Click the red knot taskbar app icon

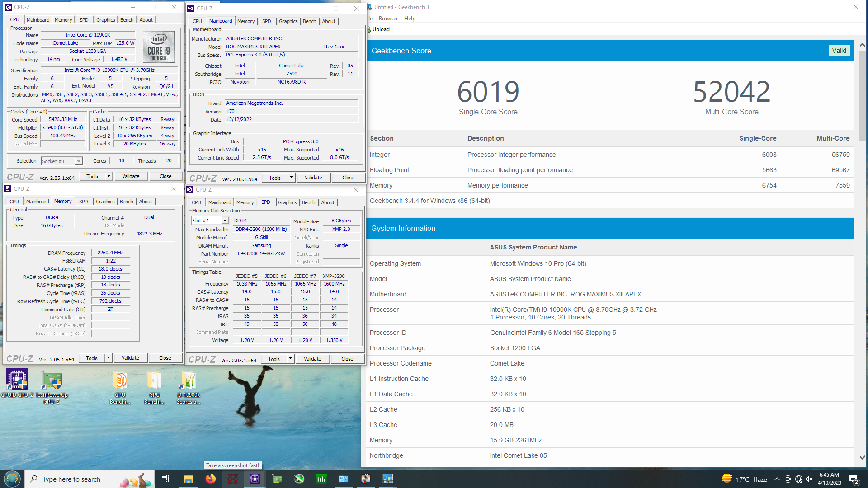pyautogui.click(x=232, y=479)
